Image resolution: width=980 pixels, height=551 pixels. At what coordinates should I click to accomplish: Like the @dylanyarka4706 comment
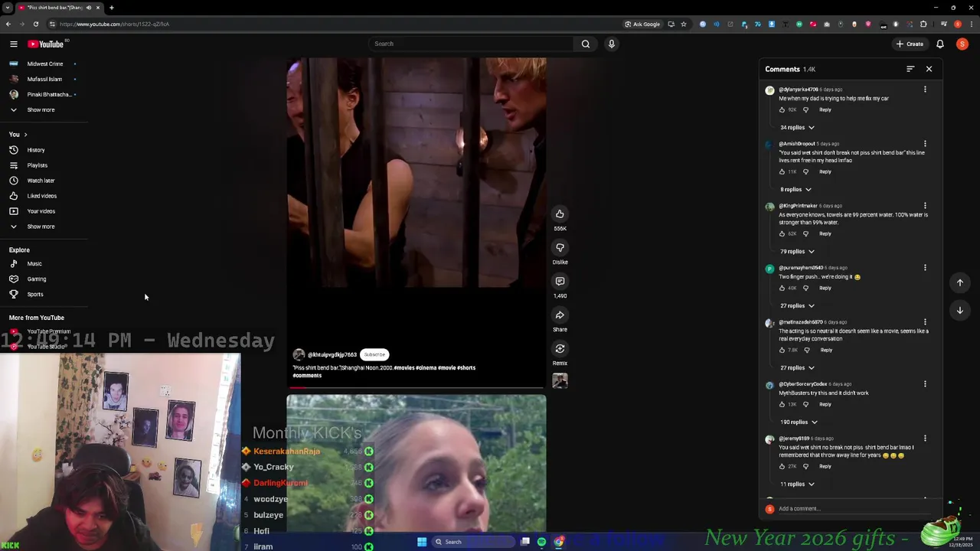(782, 109)
